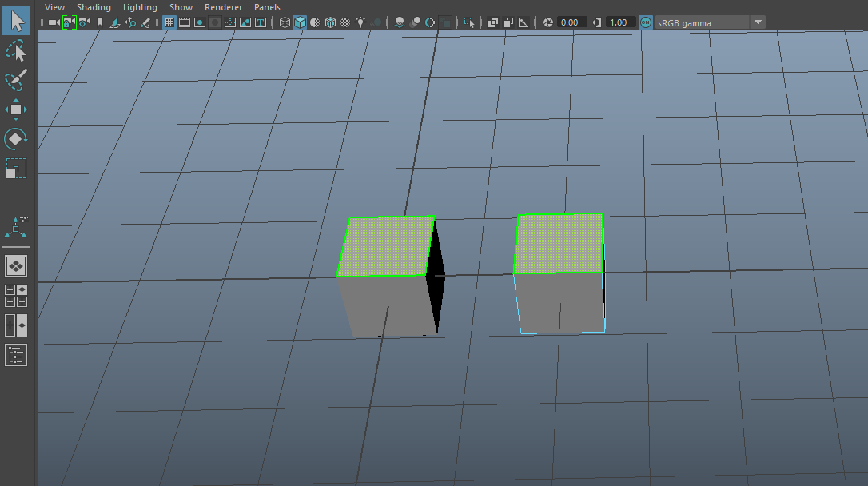The width and height of the screenshot is (868, 486).
Task: Enable wireframe display mode
Action: 285,22
